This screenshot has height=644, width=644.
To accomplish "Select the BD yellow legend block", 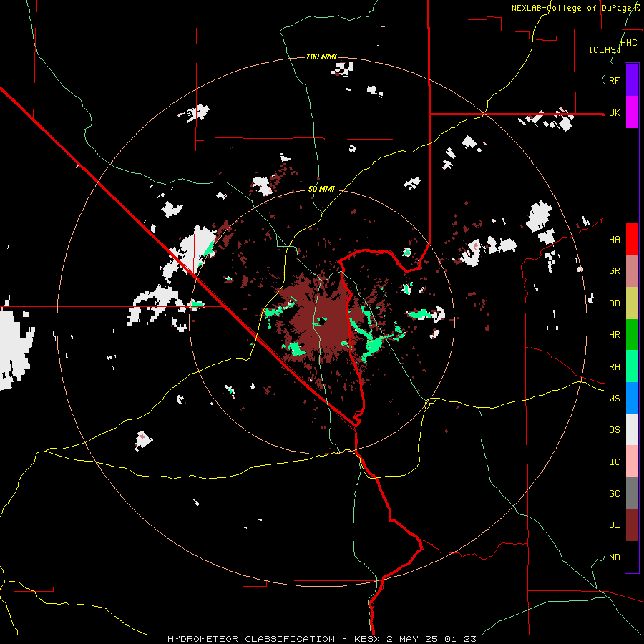I will pyautogui.click(x=632, y=303).
